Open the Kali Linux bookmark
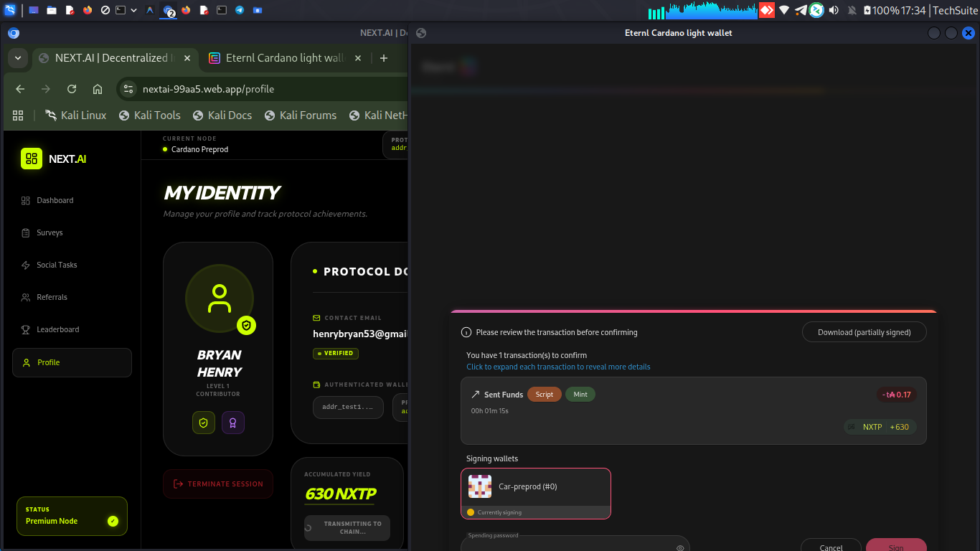This screenshot has width=980, height=551. click(75, 116)
